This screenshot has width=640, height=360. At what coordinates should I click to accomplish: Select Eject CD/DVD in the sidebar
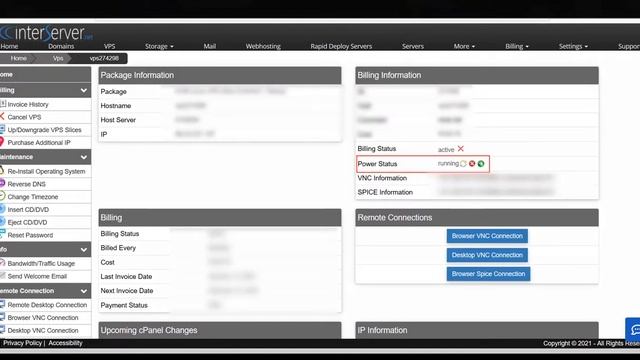click(x=27, y=222)
